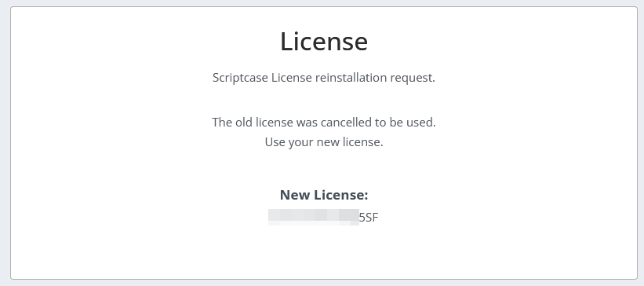The image size is (644, 286).
Task: Select the Use your new license line
Action: pyautogui.click(x=324, y=142)
